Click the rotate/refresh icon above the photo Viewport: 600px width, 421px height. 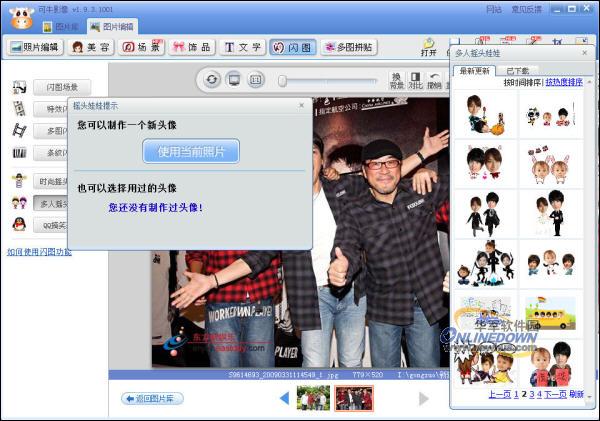click(212, 80)
